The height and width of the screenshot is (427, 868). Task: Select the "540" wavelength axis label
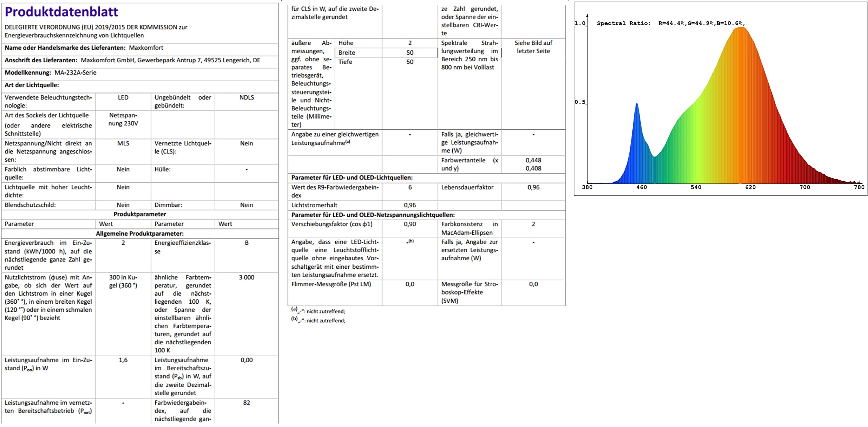point(696,187)
